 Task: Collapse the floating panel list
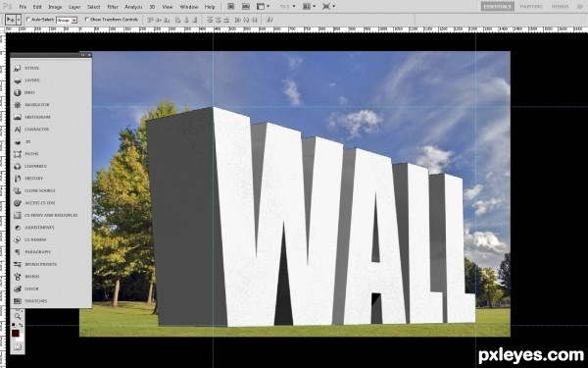83,55
